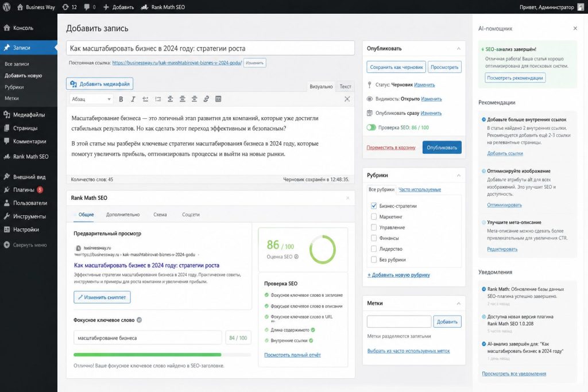
Task: Click the Просмотреть preview button
Action: coord(444,67)
